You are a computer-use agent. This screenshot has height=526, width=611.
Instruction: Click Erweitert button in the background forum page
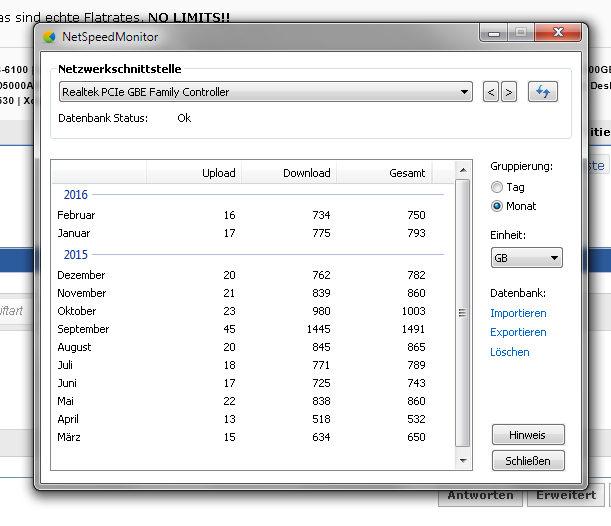pos(566,496)
